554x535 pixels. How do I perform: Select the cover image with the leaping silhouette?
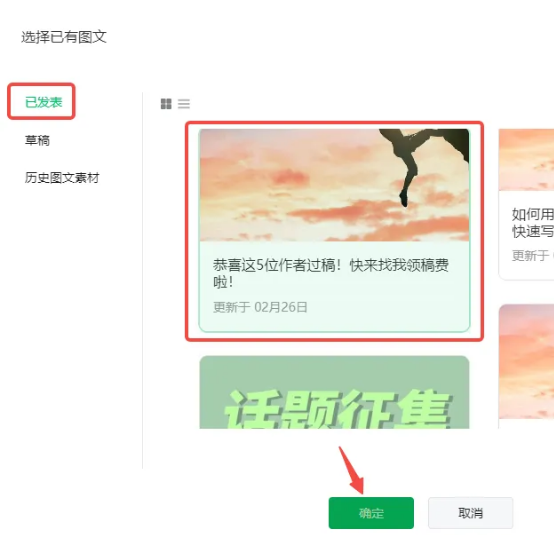coord(334,185)
